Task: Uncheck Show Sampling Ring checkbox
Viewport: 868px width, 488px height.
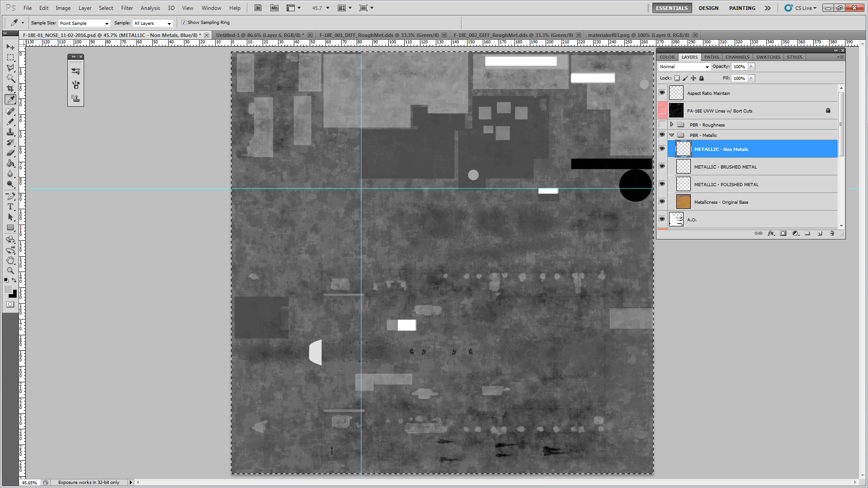Action: point(184,23)
